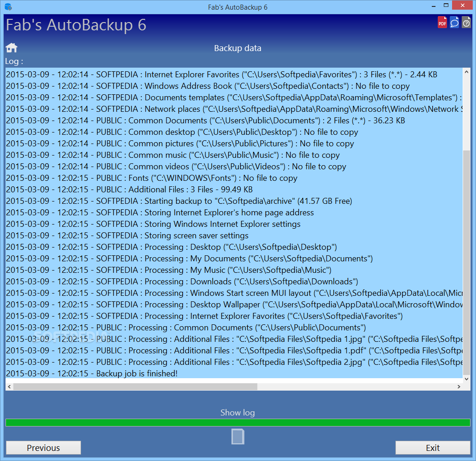Click the 'Fab's AutoBackup 6' header title
Image resolution: width=476 pixels, height=461 pixels.
[76, 25]
